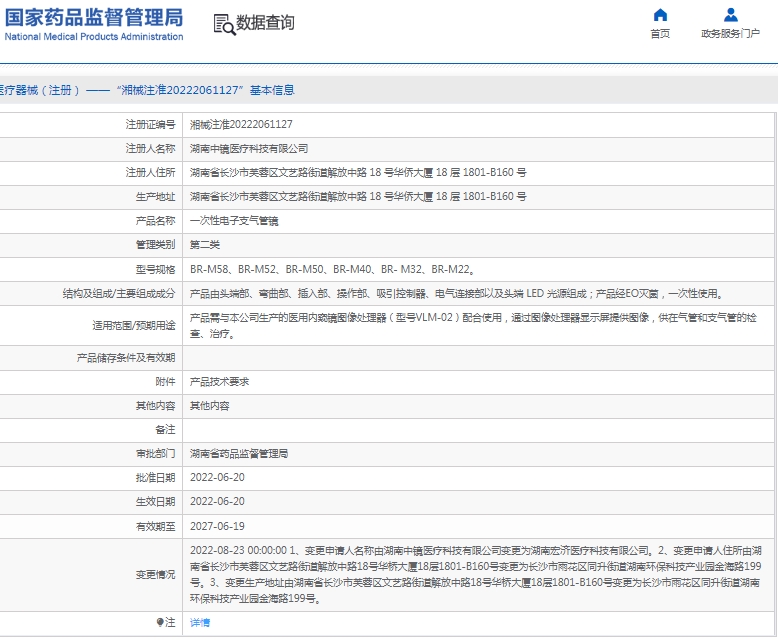778x640 pixels.
Task: Click the home (首页) house icon
Action: [659, 15]
